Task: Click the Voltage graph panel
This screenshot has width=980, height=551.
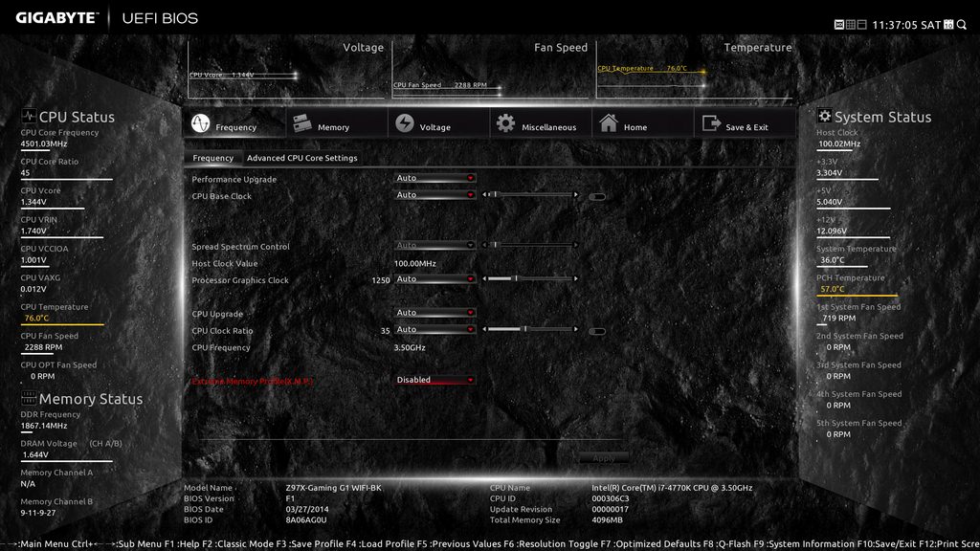Action: (287, 70)
